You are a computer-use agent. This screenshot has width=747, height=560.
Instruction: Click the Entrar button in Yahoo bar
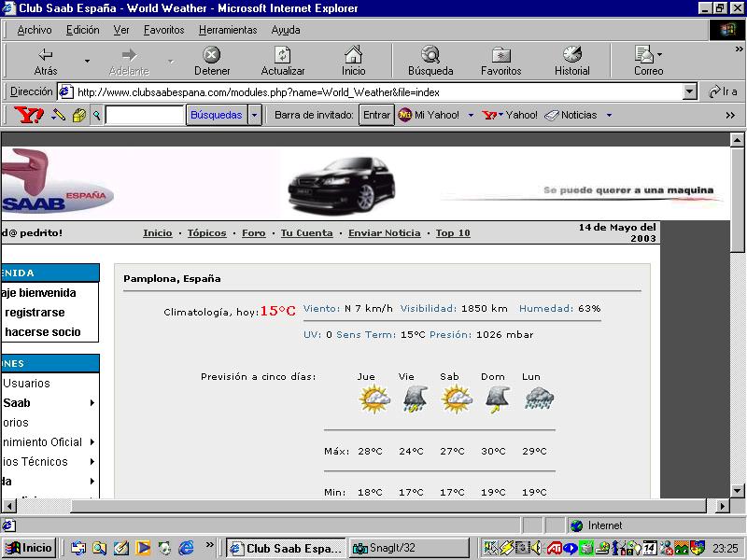(x=376, y=115)
